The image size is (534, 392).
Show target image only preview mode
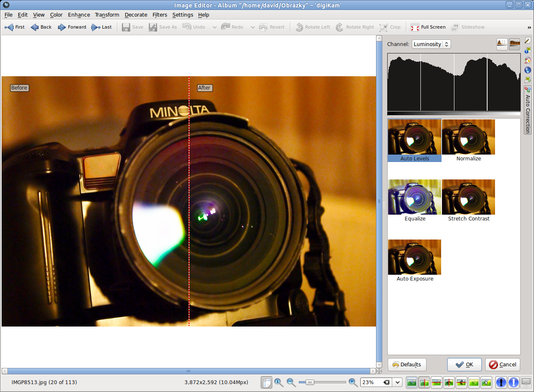tap(474, 382)
